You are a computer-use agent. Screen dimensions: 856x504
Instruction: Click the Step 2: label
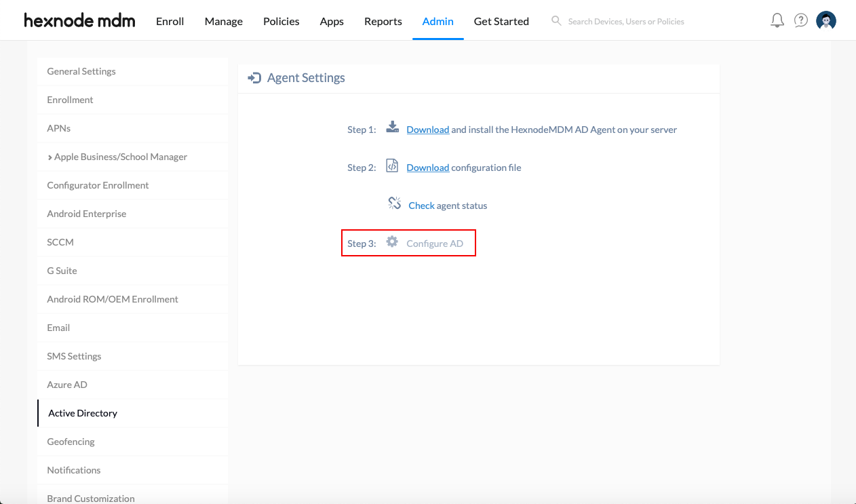click(362, 168)
